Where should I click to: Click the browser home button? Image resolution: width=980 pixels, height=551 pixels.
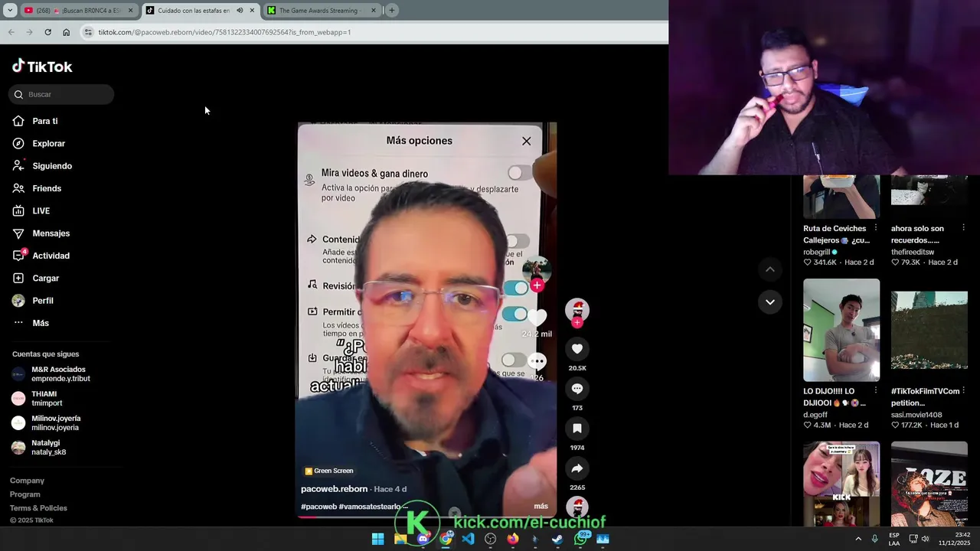click(66, 32)
